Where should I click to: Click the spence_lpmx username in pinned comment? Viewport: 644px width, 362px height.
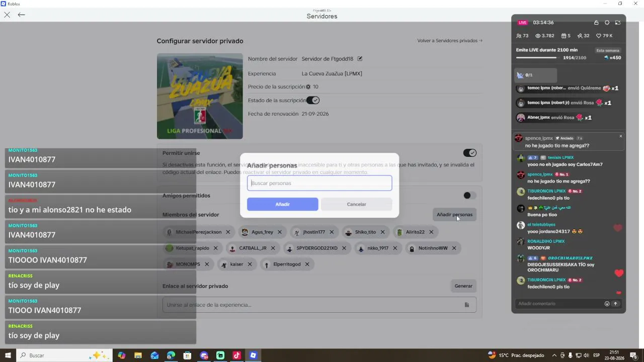(x=539, y=138)
